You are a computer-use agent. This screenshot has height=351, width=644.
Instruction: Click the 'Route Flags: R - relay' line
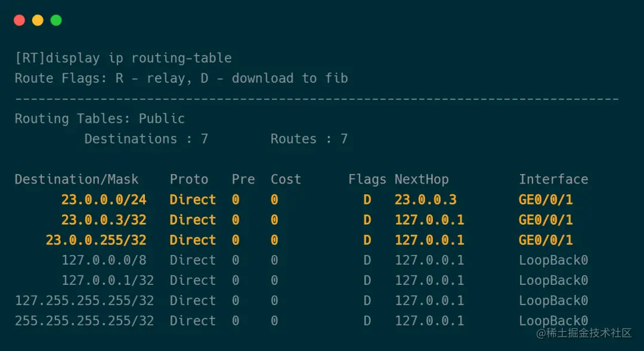pyautogui.click(x=181, y=79)
